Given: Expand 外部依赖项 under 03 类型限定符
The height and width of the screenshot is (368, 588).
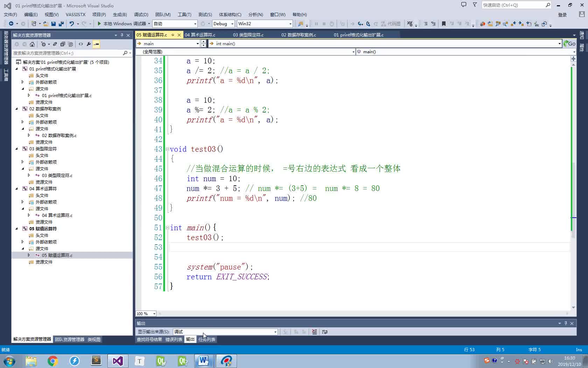Looking at the screenshot, I should point(23,162).
